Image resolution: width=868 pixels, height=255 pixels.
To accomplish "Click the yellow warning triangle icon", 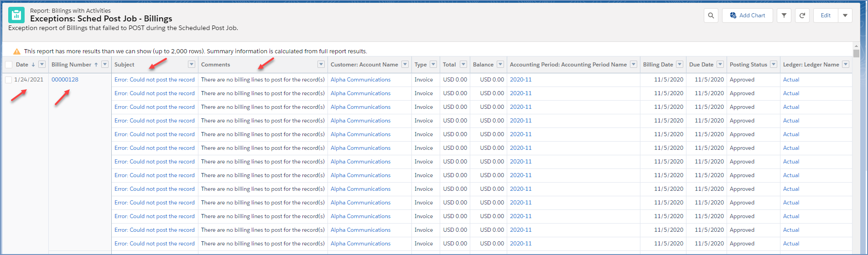I will click(x=17, y=51).
